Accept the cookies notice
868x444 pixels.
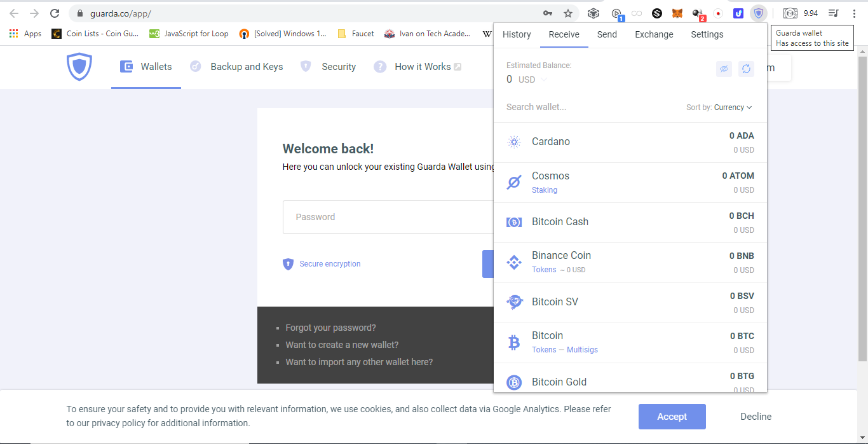[x=672, y=417]
